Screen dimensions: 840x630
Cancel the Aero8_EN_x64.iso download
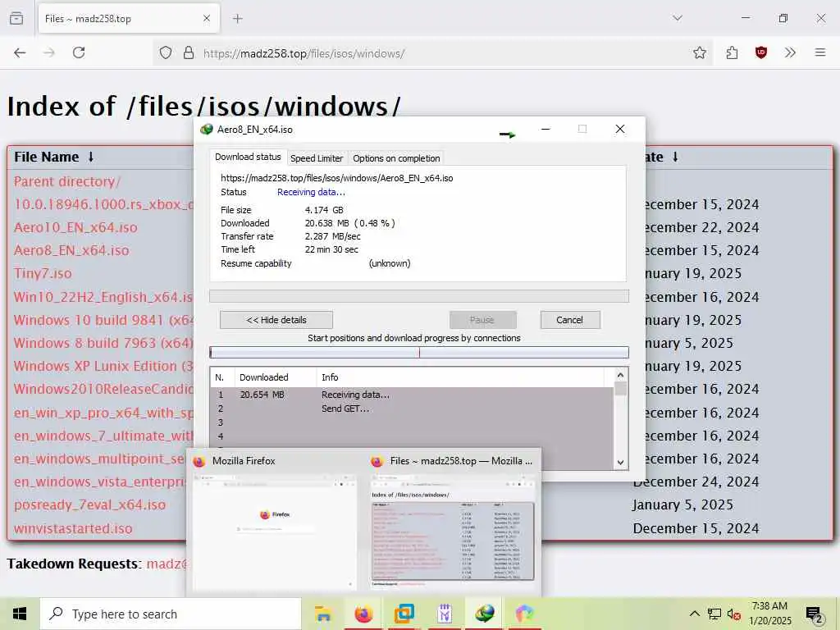[570, 320]
